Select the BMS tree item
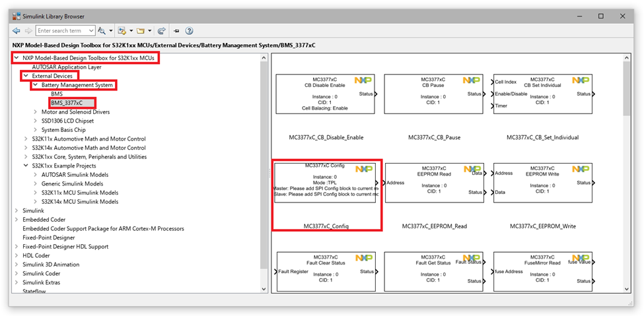The image size is (644, 318). pos(57,94)
